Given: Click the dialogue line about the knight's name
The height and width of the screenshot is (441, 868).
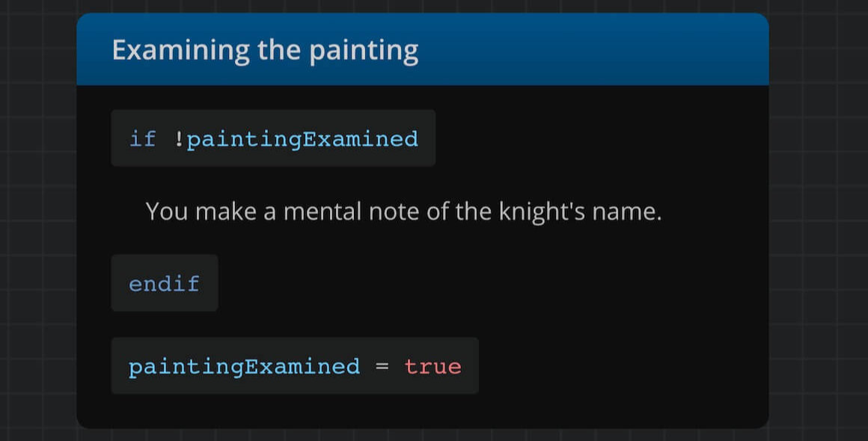Looking at the screenshot, I should pyautogui.click(x=403, y=212).
